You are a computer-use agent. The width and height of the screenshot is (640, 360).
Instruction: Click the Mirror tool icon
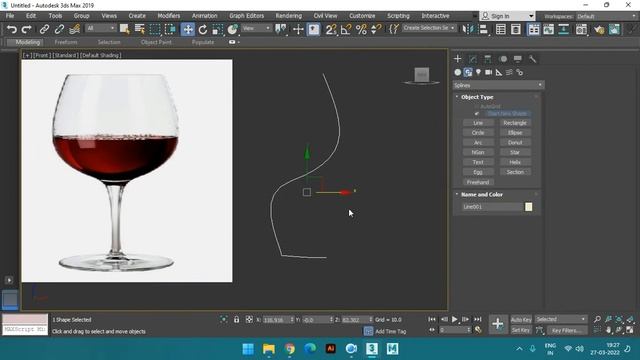[467, 29]
